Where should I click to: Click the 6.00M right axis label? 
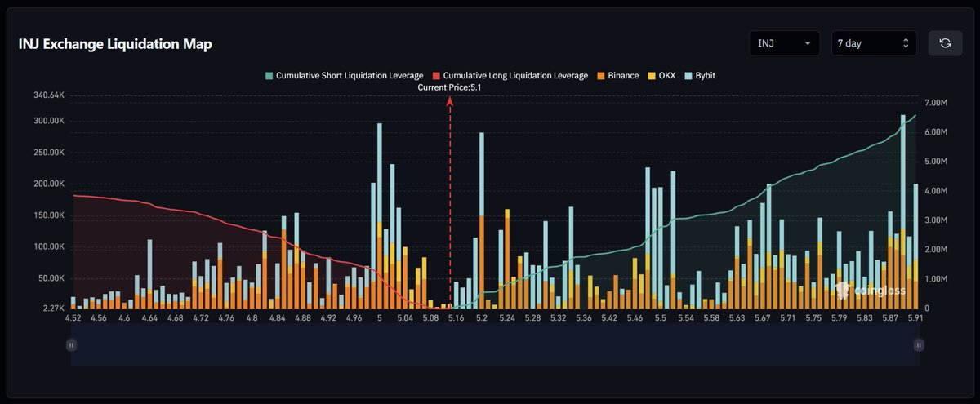tap(936, 132)
